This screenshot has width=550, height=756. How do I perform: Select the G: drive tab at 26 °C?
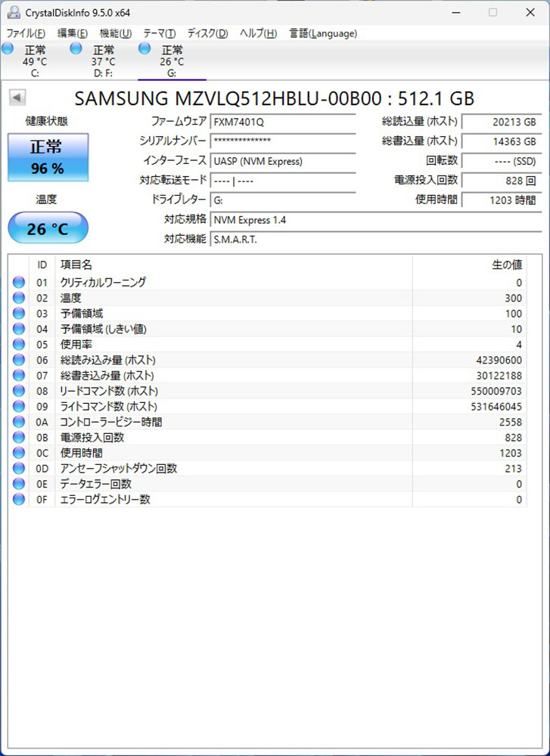(172, 61)
